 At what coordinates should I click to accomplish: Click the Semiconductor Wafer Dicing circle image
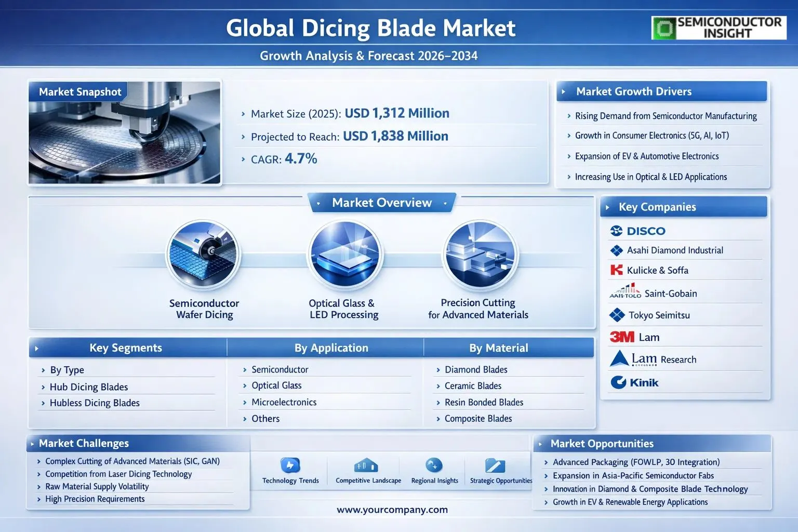204,256
